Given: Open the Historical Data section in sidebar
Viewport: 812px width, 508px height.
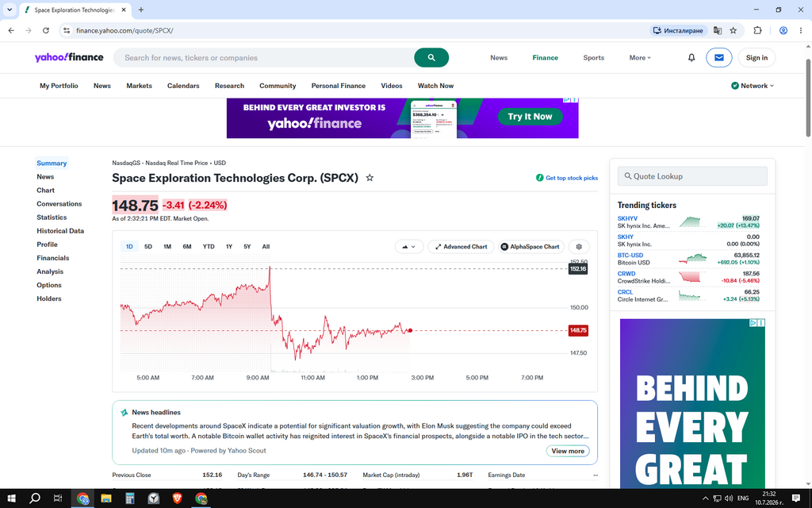Looking at the screenshot, I should click(60, 231).
